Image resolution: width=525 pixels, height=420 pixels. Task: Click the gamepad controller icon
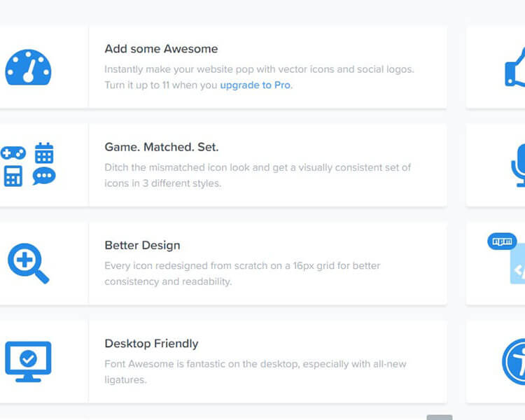tap(13, 153)
